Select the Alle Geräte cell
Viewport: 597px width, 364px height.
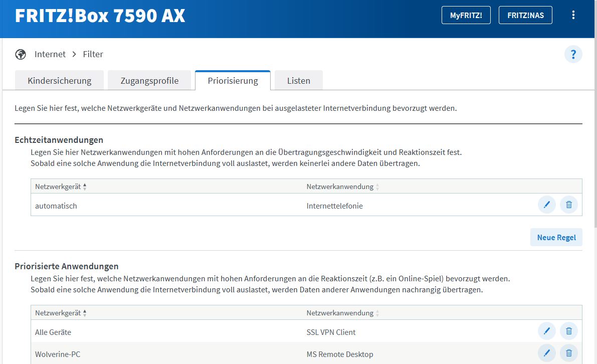(53, 332)
